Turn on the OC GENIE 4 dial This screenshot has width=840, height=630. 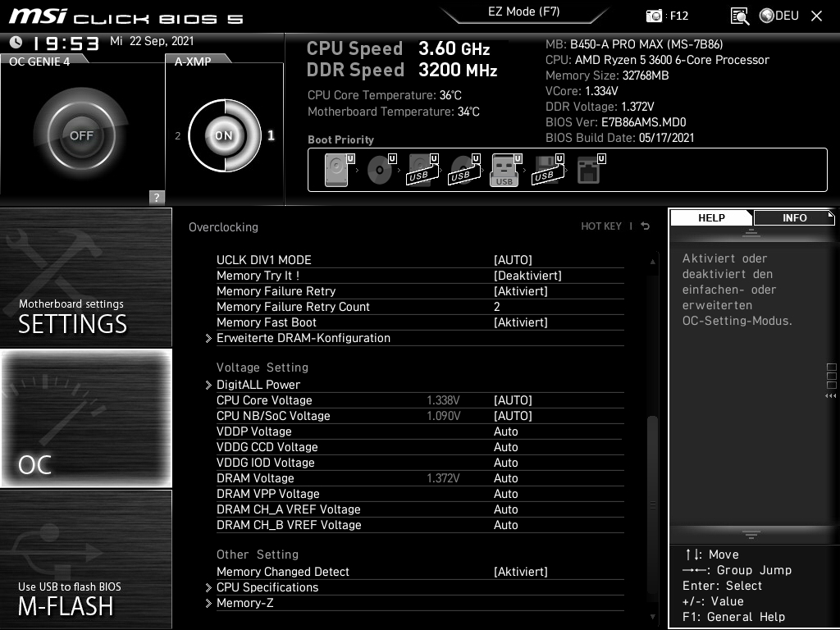tap(82, 134)
